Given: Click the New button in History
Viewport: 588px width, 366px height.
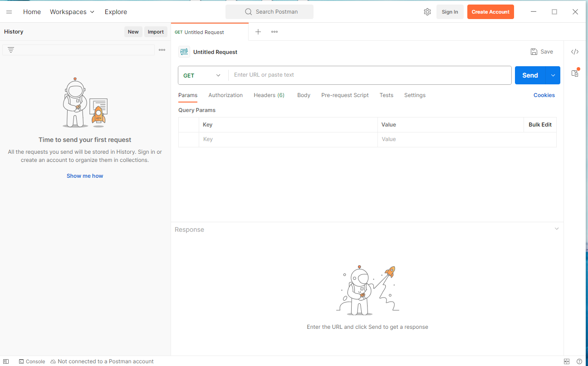Looking at the screenshot, I should tap(133, 32).
